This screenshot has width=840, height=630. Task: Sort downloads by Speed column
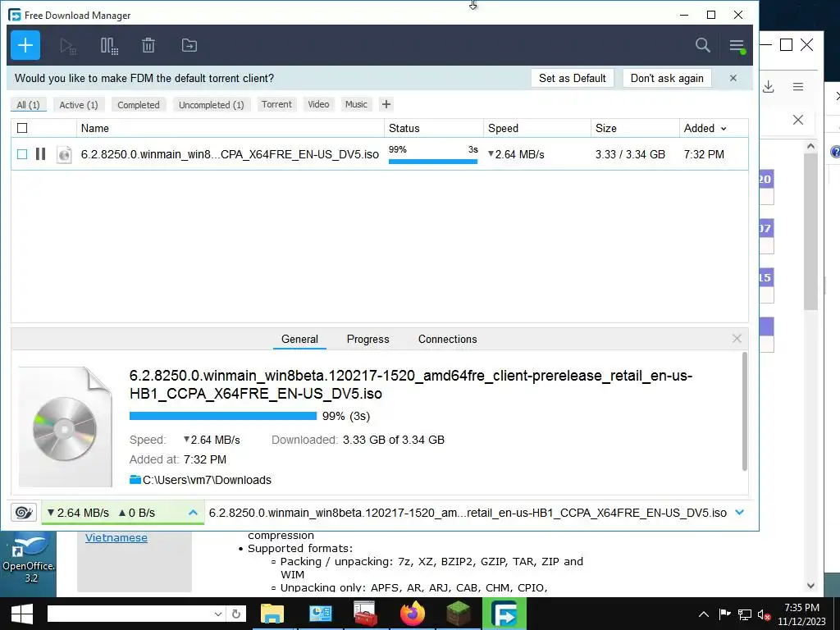(537, 128)
